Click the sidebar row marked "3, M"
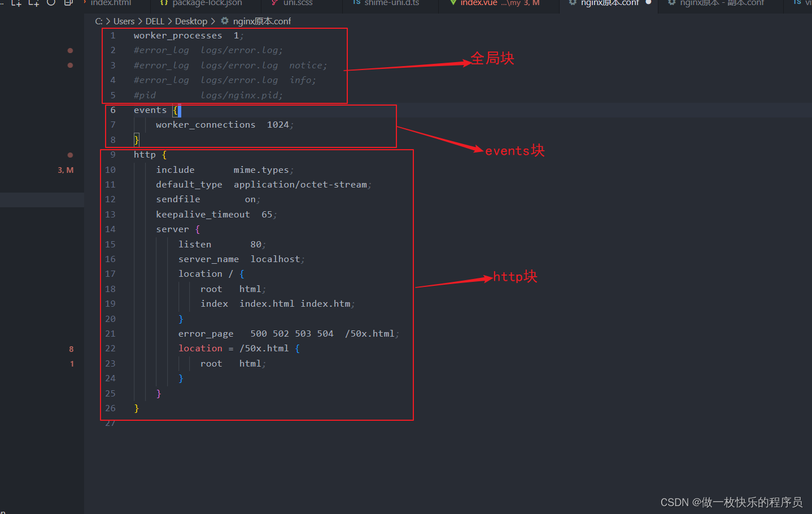This screenshot has width=812, height=514. click(42, 170)
